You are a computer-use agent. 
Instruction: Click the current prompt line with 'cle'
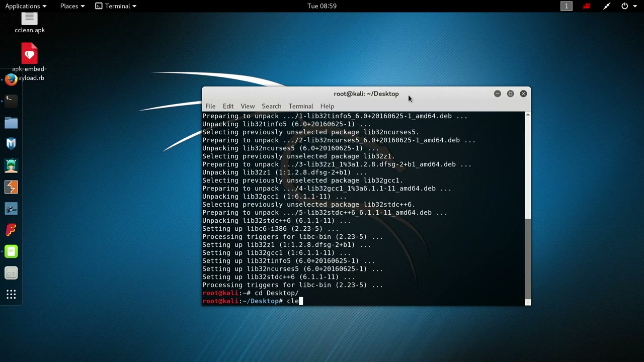pos(253,301)
